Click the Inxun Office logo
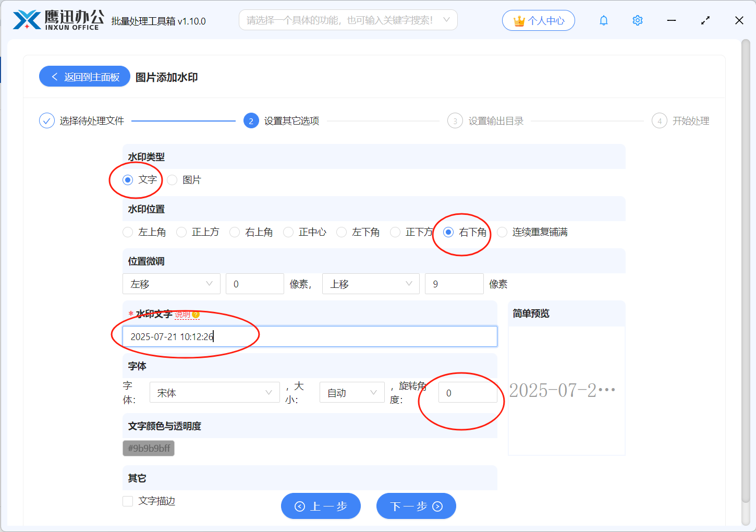The width and height of the screenshot is (756, 532). click(58, 20)
